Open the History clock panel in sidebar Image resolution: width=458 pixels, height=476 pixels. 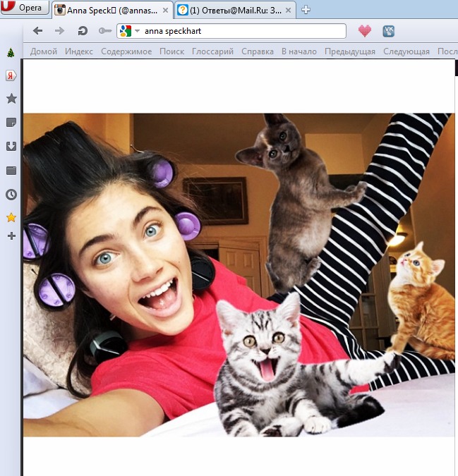click(11, 195)
